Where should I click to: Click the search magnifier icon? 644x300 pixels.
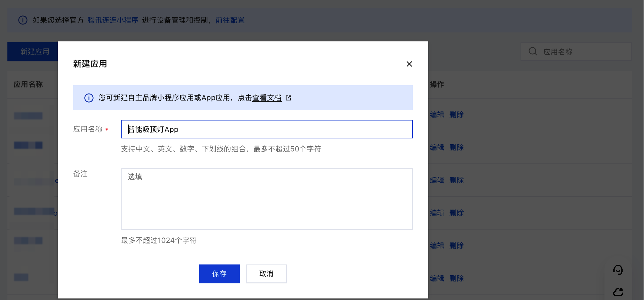[x=533, y=51]
